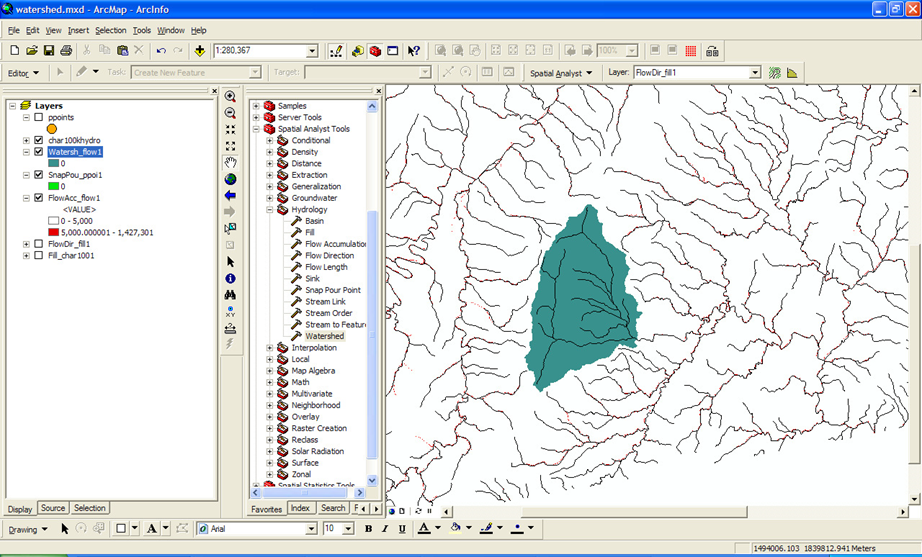
Task: Expand the Interpolation toolset
Action: (270, 348)
